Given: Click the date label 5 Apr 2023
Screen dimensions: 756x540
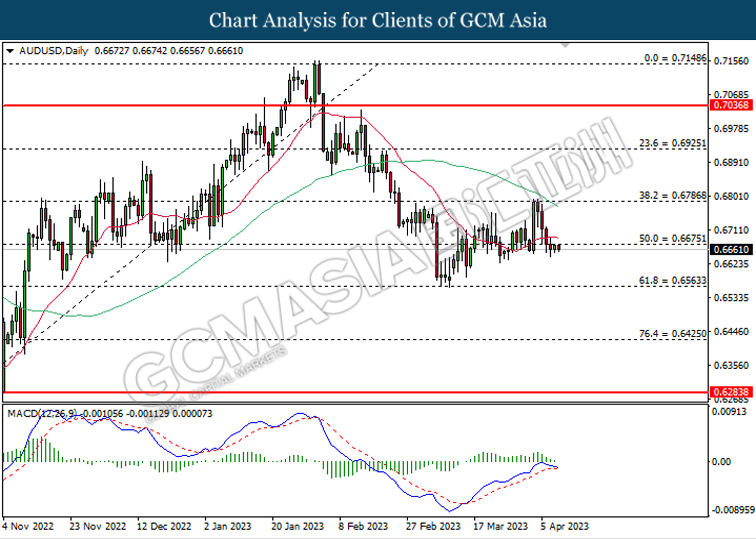Looking at the screenshot, I should 564,526.
